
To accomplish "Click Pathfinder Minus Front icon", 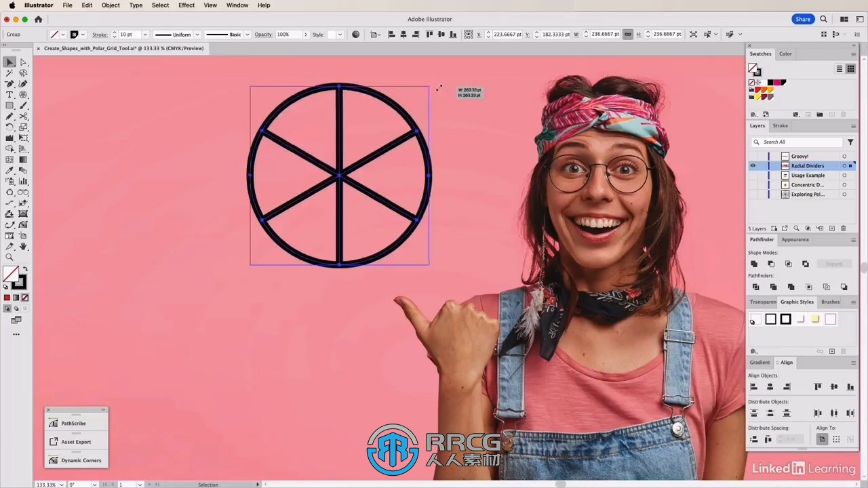I will (771, 264).
